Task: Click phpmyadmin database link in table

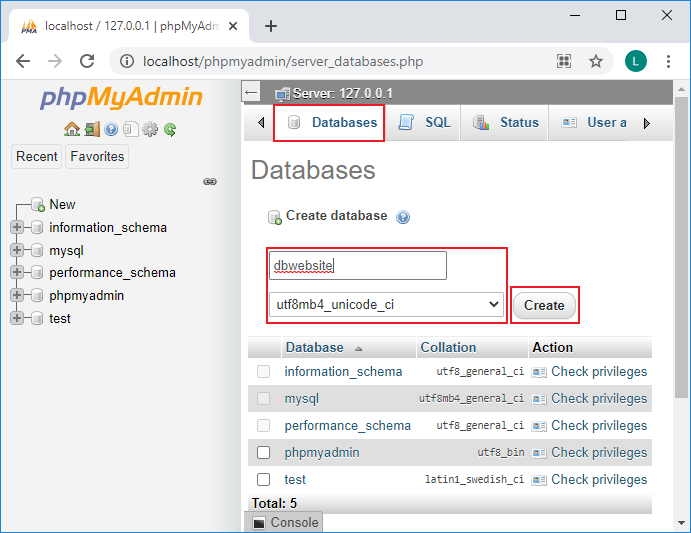Action: 322,452
